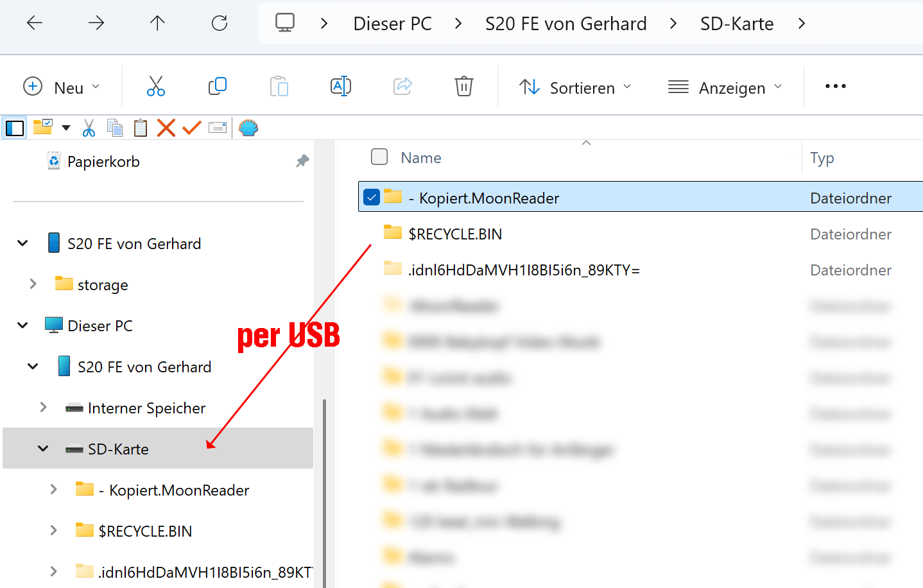
Task: Select .idnl6HdDaMVH1I8BI5i6n folder in tree
Action: pos(205,572)
